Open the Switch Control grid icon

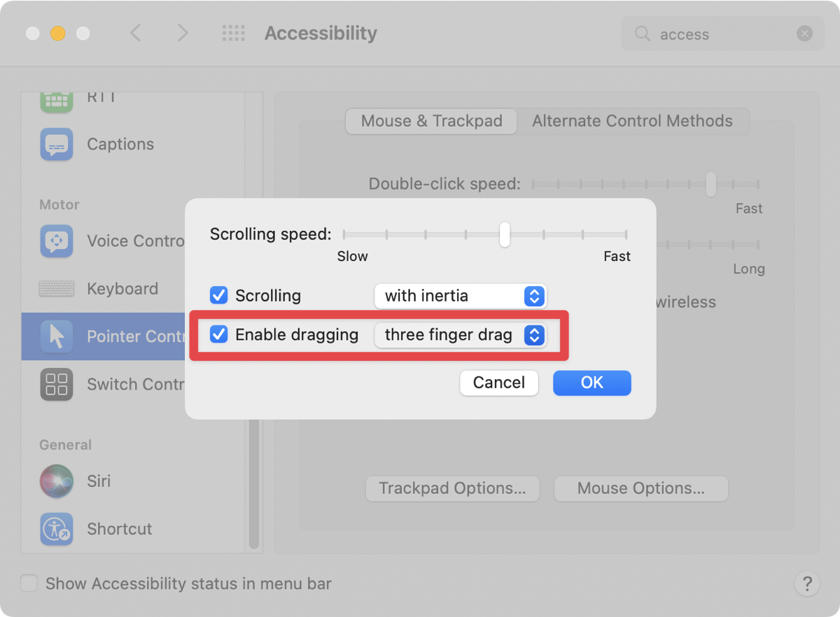57,384
